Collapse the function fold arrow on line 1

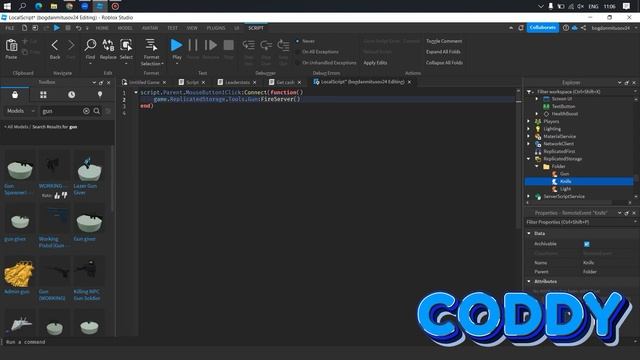[136, 93]
